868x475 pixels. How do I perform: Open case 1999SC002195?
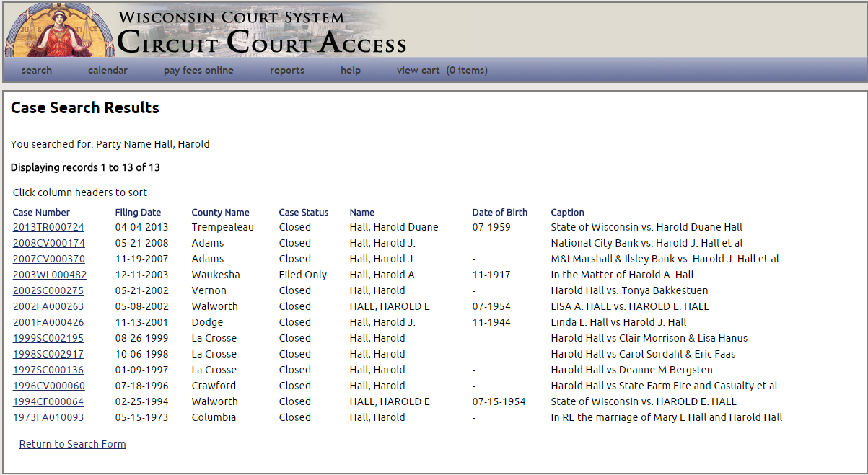[48, 338]
